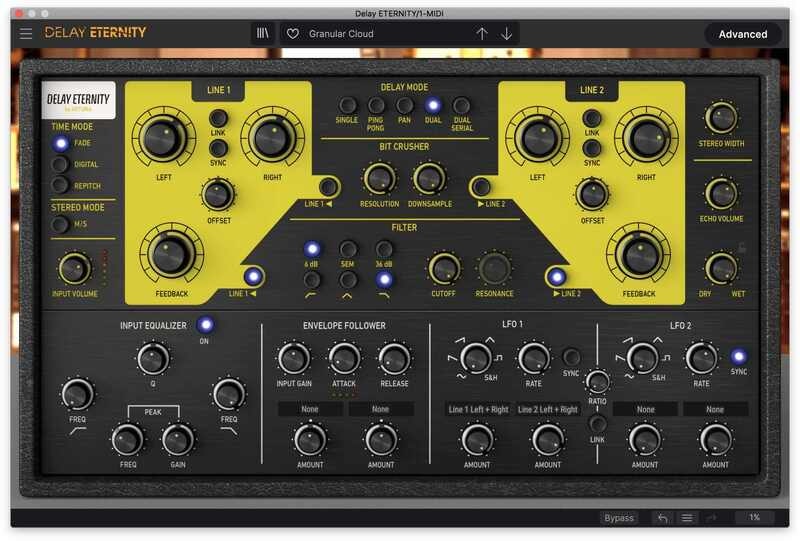800x541 pixels.
Task: Open the history list icon in bottom bar
Action: [x=687, y=518]
